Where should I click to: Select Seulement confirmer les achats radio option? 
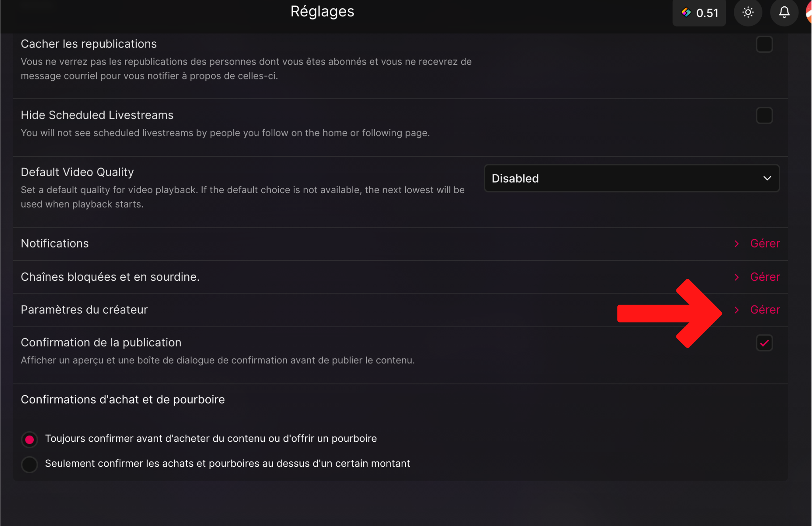pyautogui.click(x=29, y=465)
